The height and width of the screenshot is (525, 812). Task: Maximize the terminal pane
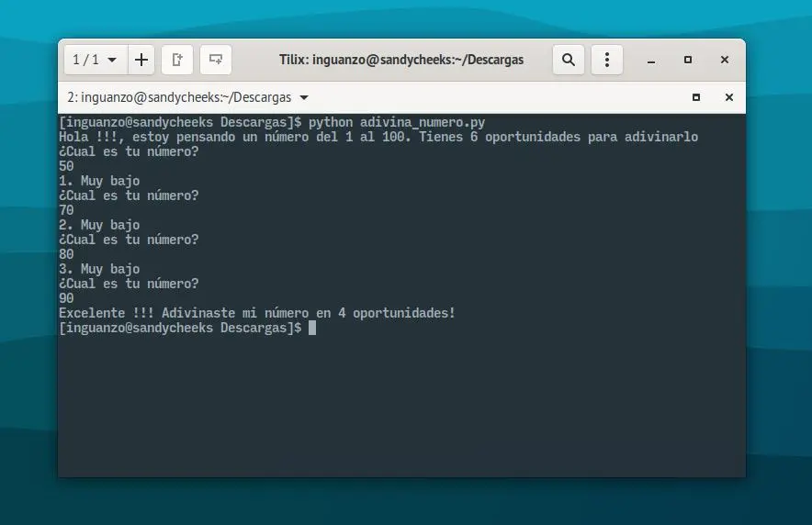pyautogui.click(x=696, y=97)
